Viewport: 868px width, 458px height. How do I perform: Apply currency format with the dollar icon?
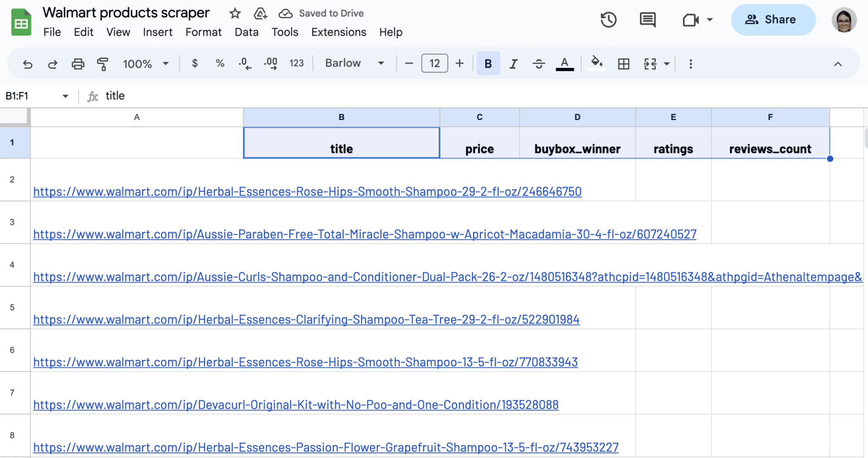pyautogui.click(x=195, y=64)
